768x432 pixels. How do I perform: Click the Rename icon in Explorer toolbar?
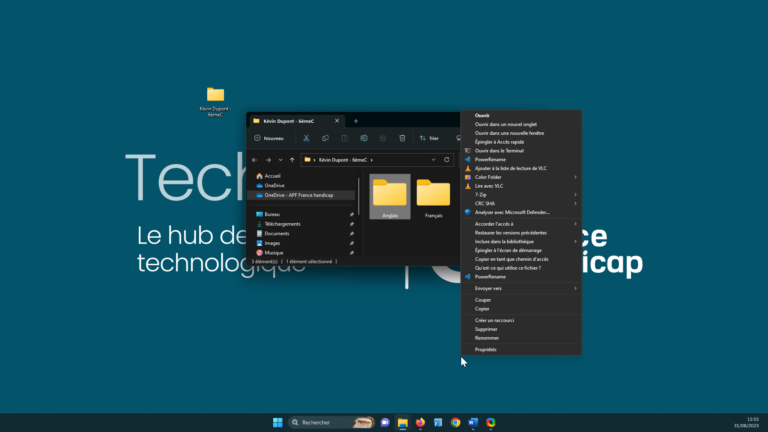(x=364, y=138)
